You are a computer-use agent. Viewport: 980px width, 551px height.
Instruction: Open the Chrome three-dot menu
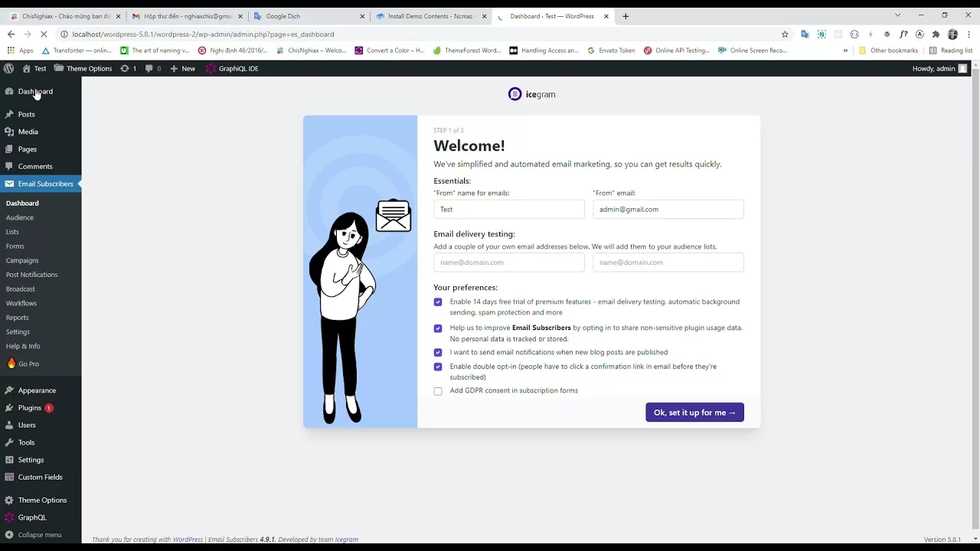pyautogui.click(x=969, y=34)
